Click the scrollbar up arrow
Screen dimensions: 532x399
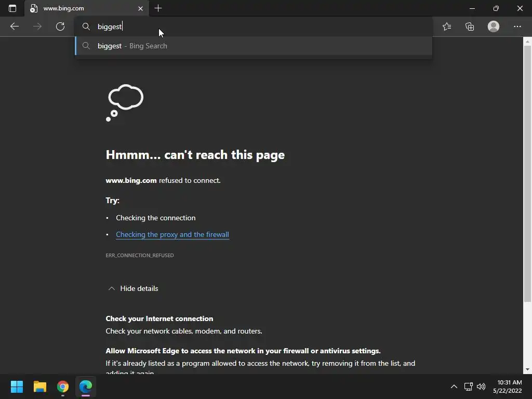coord(527,42)
